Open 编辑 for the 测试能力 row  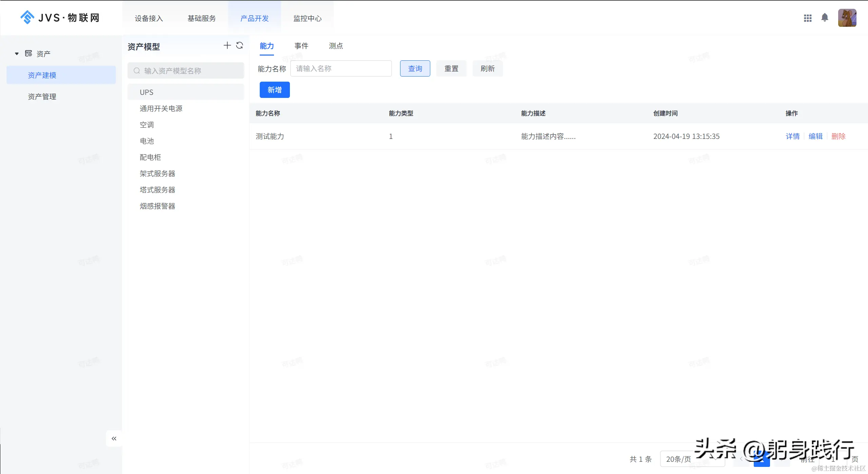click(815, 136)
